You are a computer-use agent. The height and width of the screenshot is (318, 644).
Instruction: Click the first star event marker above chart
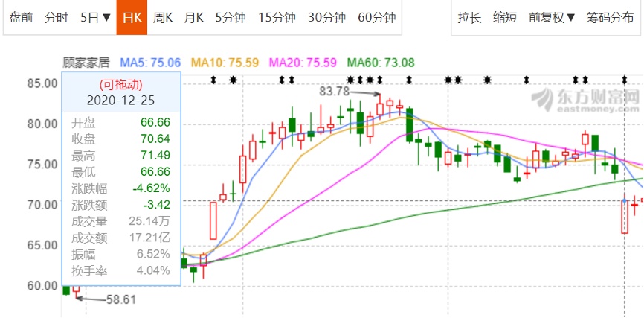[x=233, y=80]
